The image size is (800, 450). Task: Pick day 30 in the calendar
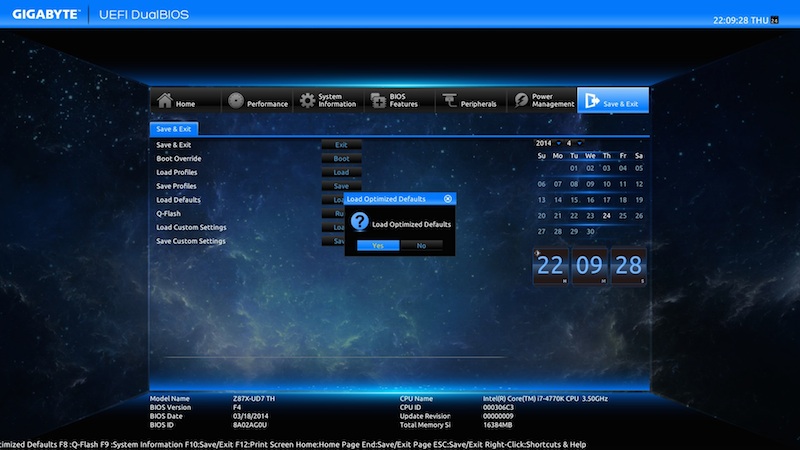point(590,232)
